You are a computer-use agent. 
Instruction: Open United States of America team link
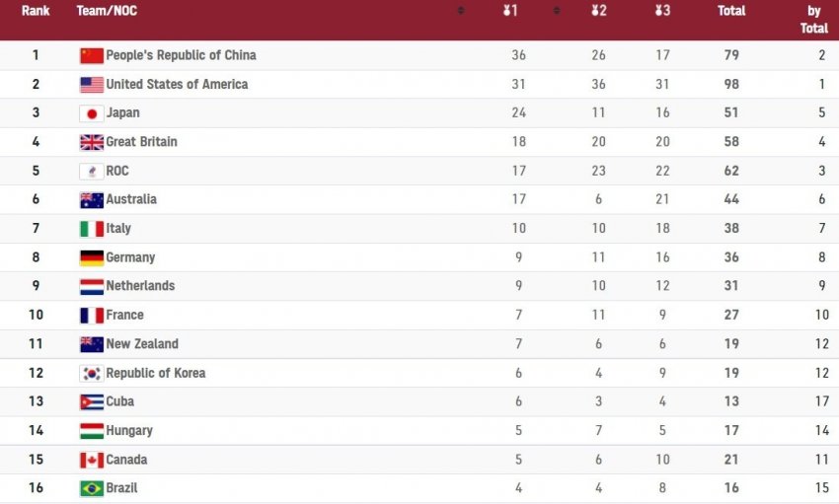[177, 85]
